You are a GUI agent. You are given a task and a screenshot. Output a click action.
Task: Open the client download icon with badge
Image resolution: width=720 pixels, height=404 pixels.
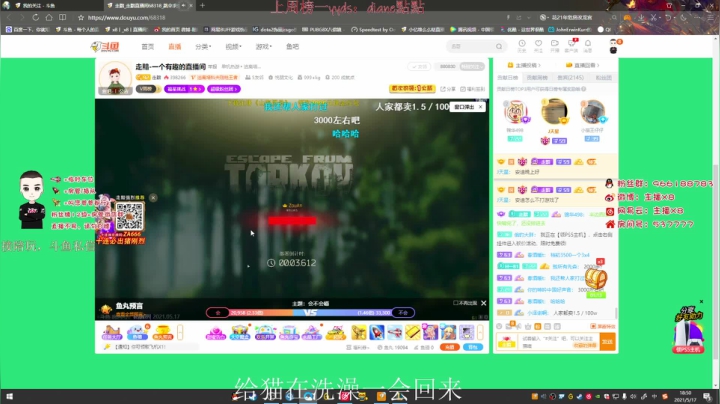point(571,45)
